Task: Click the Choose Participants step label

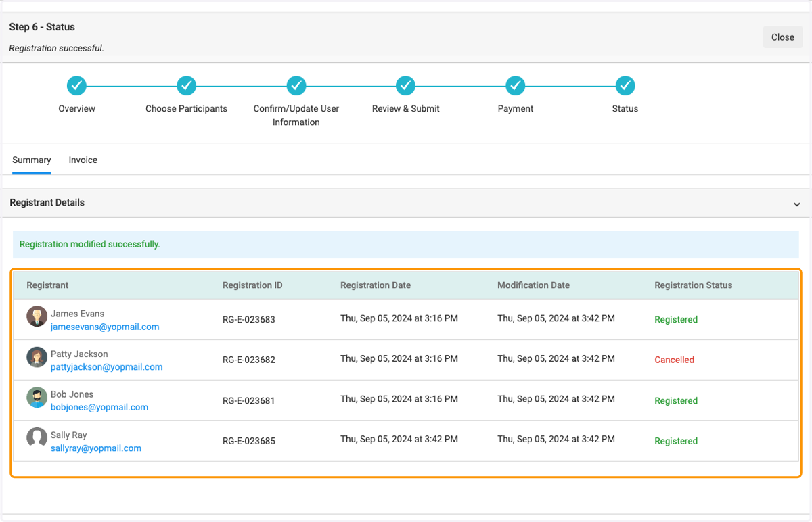Action: (x=187, y=108)
